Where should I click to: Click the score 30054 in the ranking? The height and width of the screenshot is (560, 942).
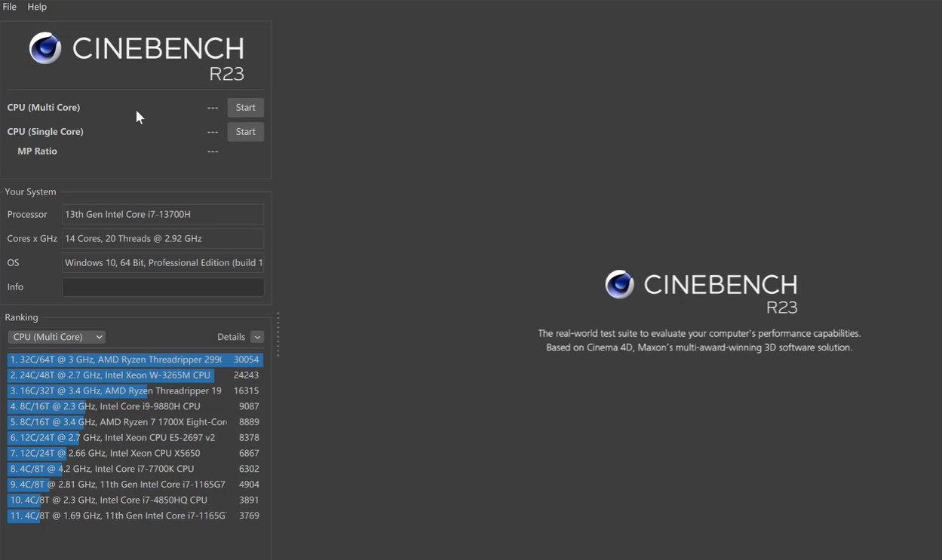pos(247,360)
